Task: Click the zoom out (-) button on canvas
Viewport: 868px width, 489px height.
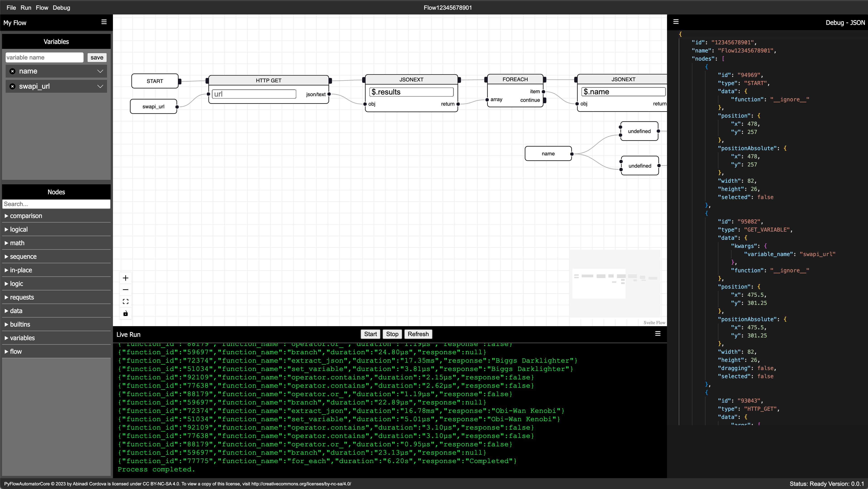Action: click(125, 290)
